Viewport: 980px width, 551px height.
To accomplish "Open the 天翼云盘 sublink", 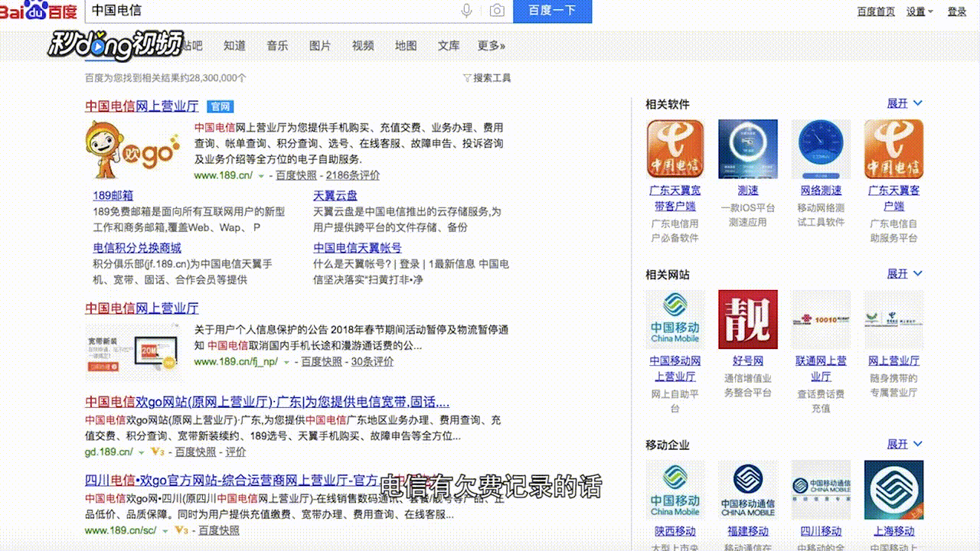I will point(335,195).
